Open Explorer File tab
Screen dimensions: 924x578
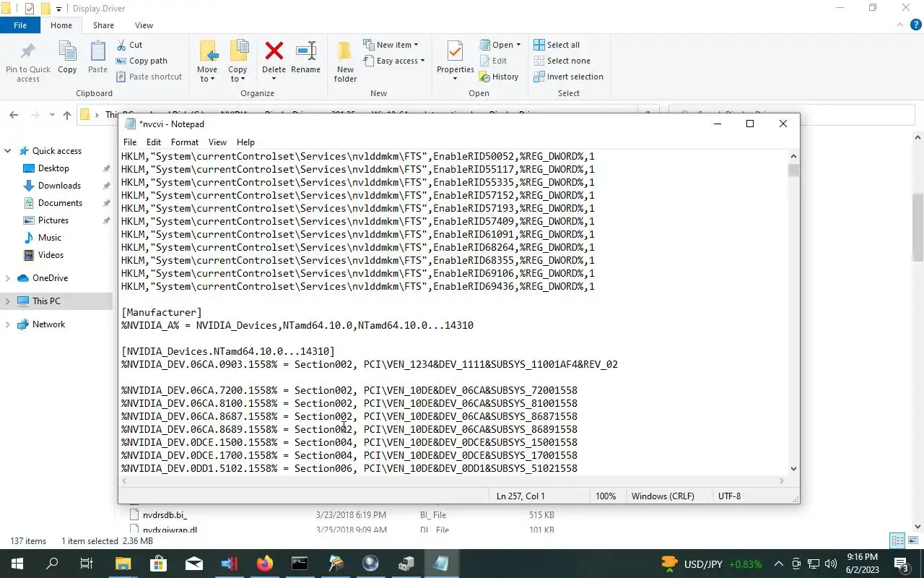[20, 25]
